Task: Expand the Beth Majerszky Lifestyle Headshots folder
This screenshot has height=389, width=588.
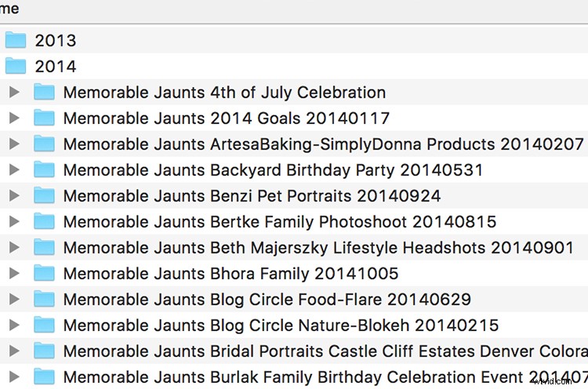Action: coord(13,248)
